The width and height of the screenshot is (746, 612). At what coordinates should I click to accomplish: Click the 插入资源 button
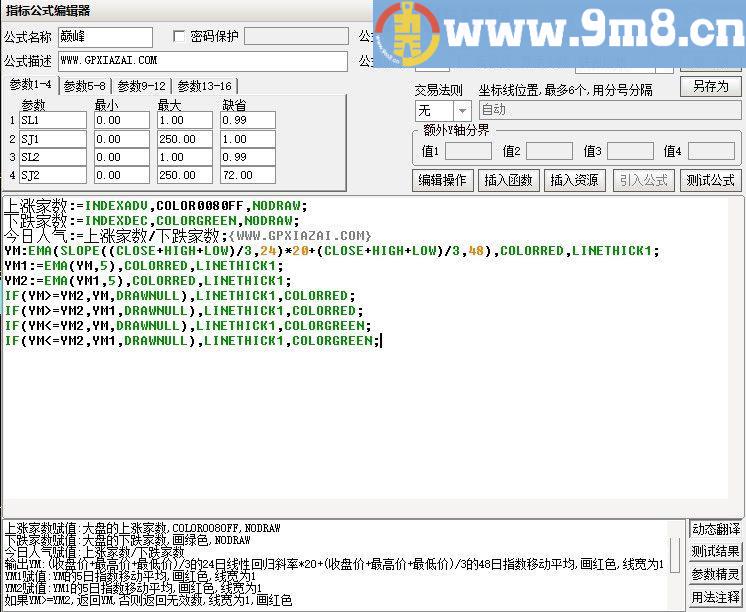574,181
